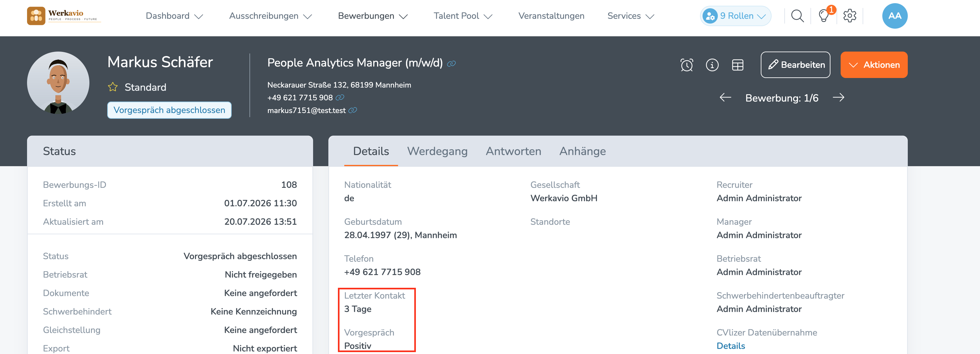Click the info circle icon

click(x=712, y=65)
